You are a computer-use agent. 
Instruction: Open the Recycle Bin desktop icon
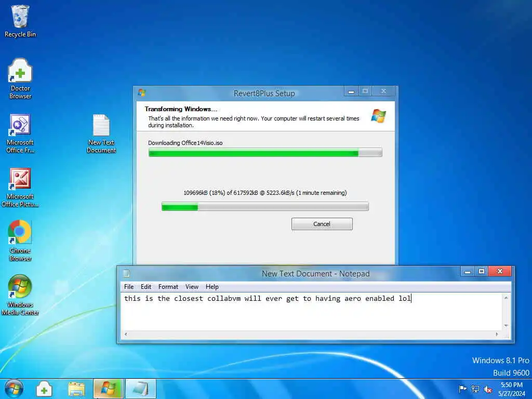[20, 21]
